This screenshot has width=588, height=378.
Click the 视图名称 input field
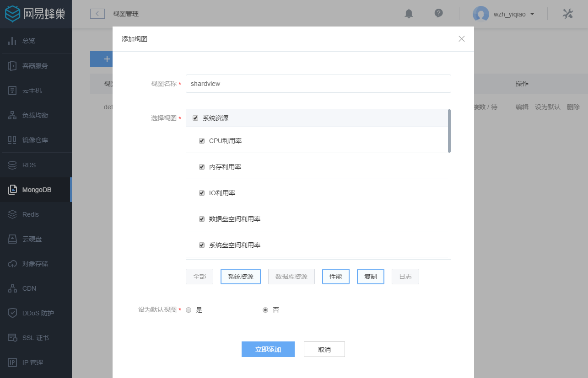[x=318, y=84]
